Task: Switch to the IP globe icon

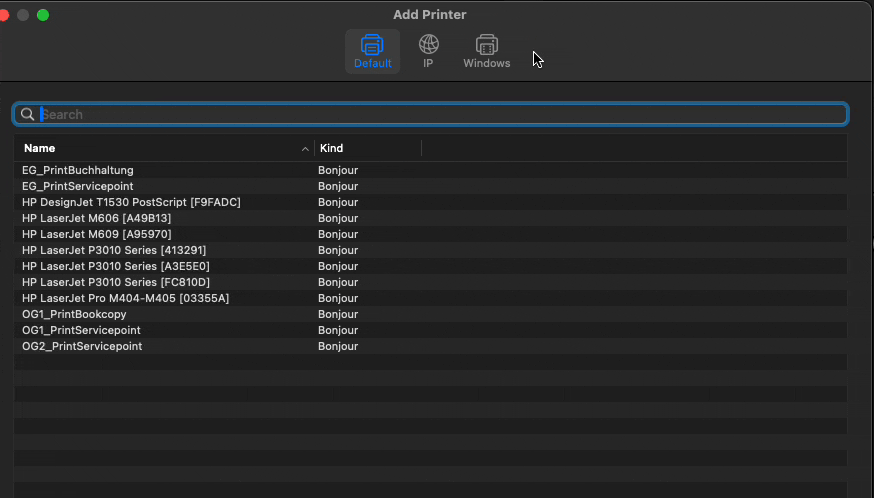Action: 428,45
